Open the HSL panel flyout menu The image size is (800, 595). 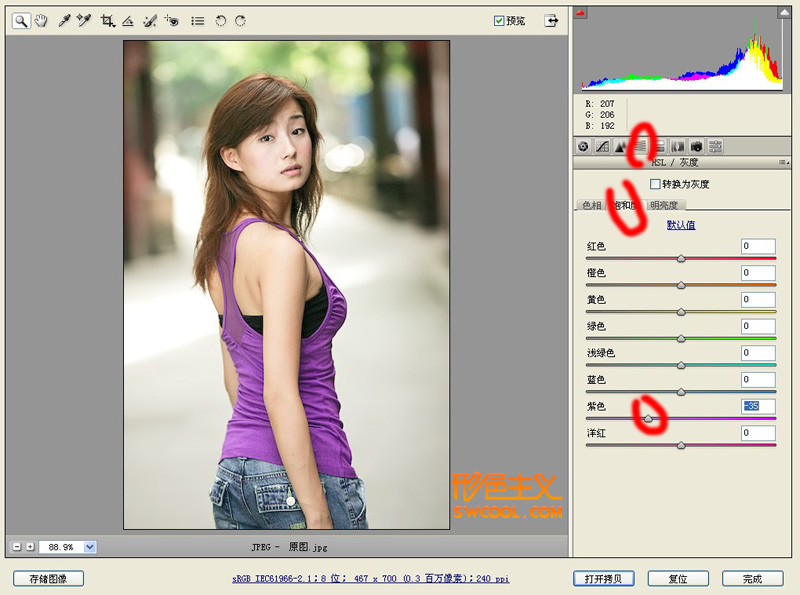pos(784,162)
